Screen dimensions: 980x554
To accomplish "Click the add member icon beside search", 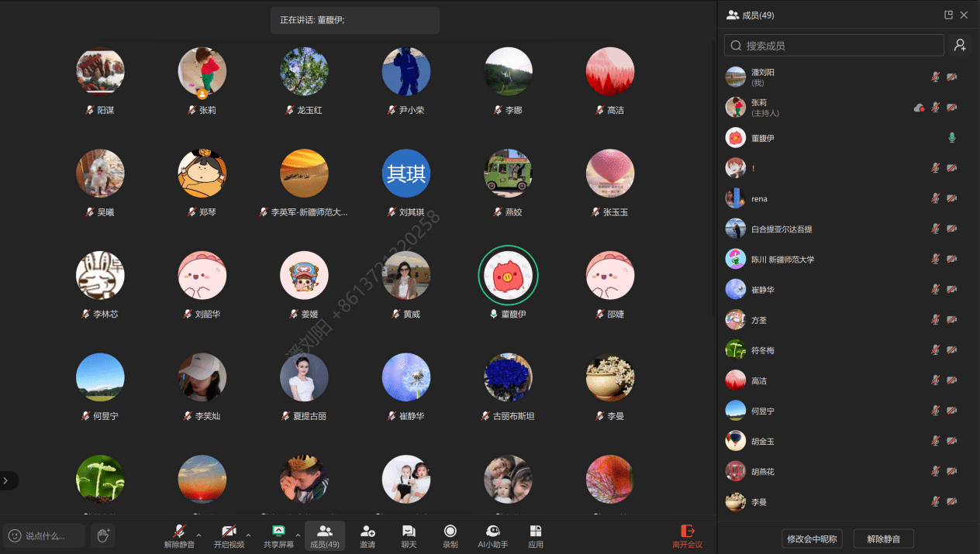I will point(960,46).
